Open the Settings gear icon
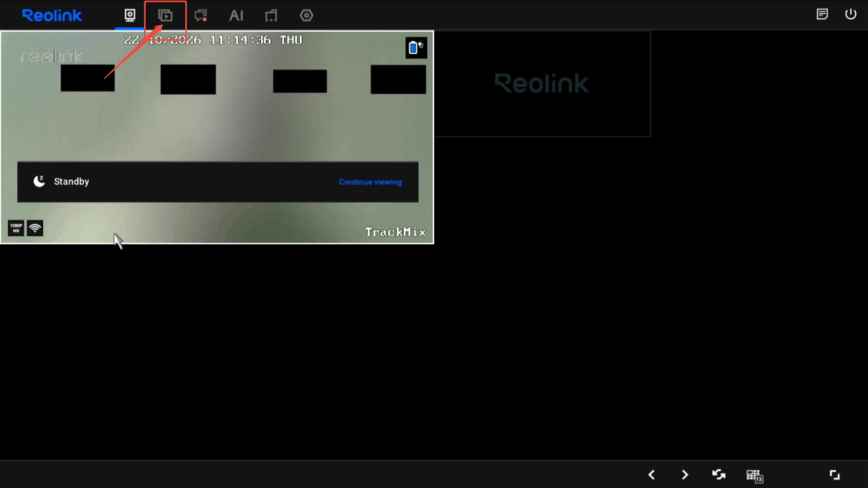The width and height of the screenshot is (868, 488). pyautogui.click(x=306, y=16)
